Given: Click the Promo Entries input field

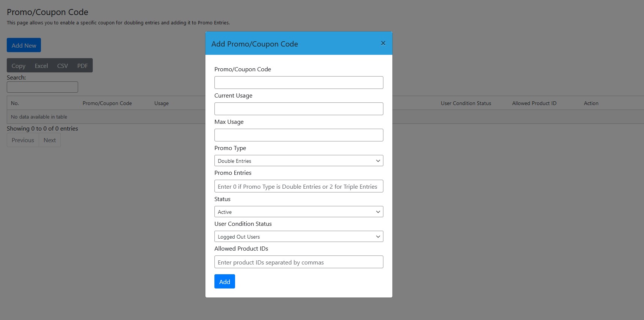Looking at the screenshot, I should (299, 186).
